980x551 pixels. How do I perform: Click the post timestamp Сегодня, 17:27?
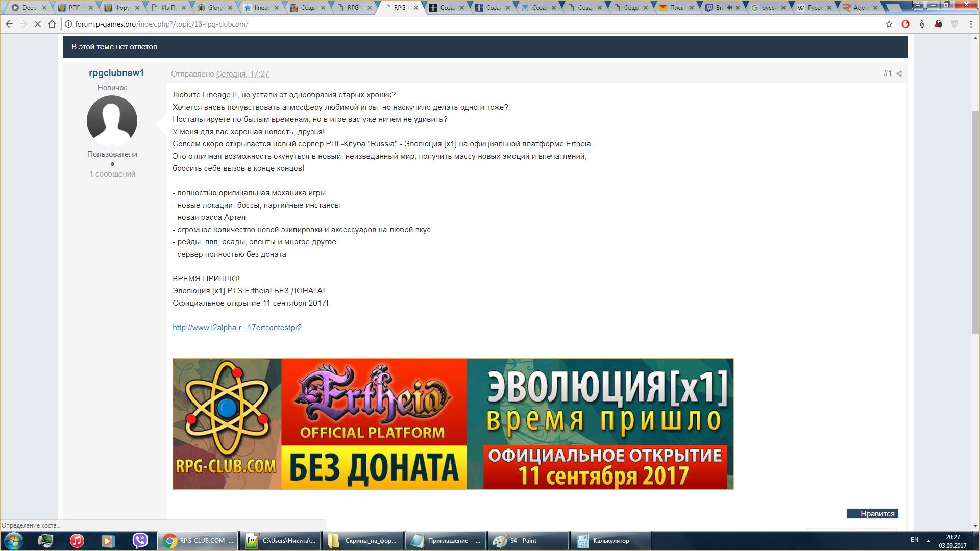[242, 74]
